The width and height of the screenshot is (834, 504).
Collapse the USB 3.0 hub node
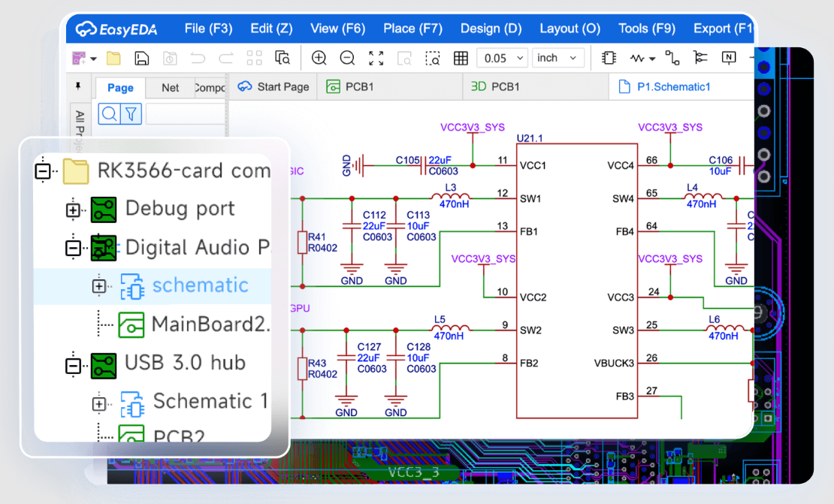[x=73, y=366]
